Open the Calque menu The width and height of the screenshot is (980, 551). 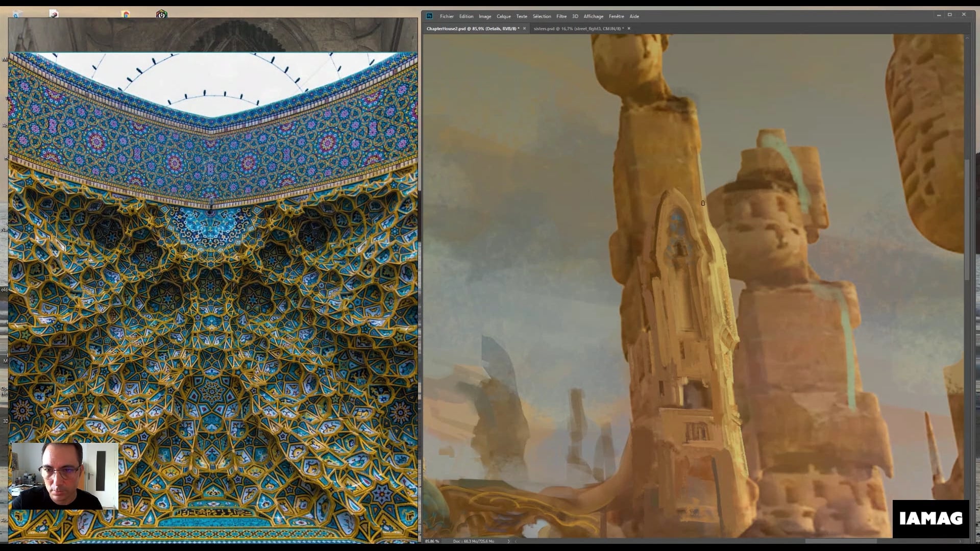(504, 16)
